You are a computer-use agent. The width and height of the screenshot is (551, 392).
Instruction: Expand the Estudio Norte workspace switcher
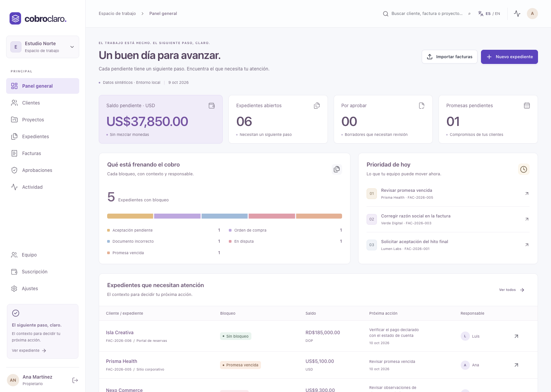(42, 47)
